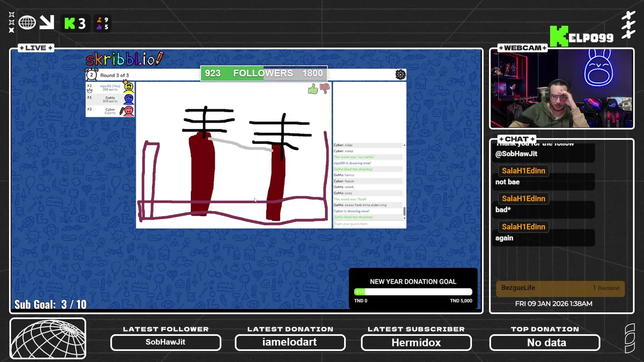This screenshot has width=644, height=362.
Task: Click latest follower 'SobHawJit' box
Action: click(166, 342)
